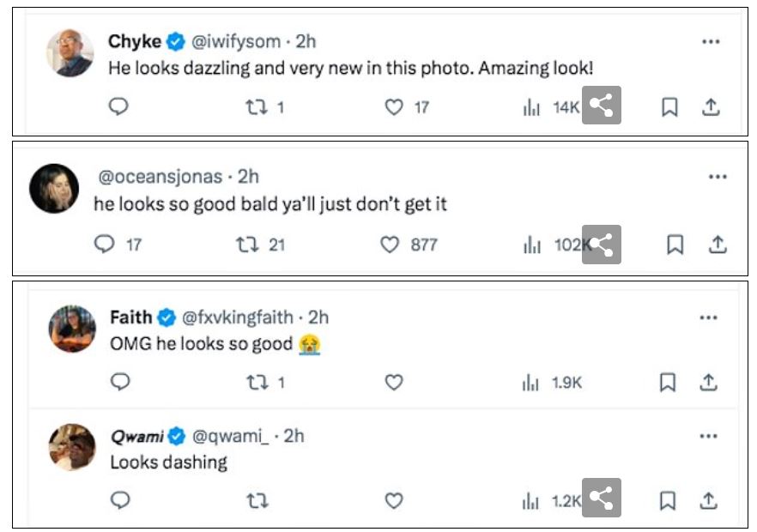
Task: Like the oceansjonas tweet with 877 likes
Action: click(391, 245)
